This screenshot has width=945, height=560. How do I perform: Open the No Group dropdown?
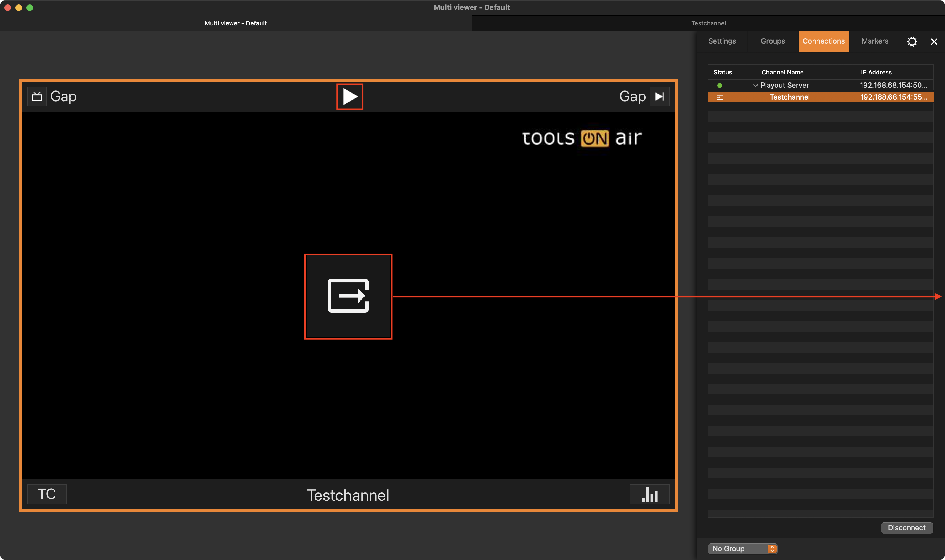click(742, 549)
